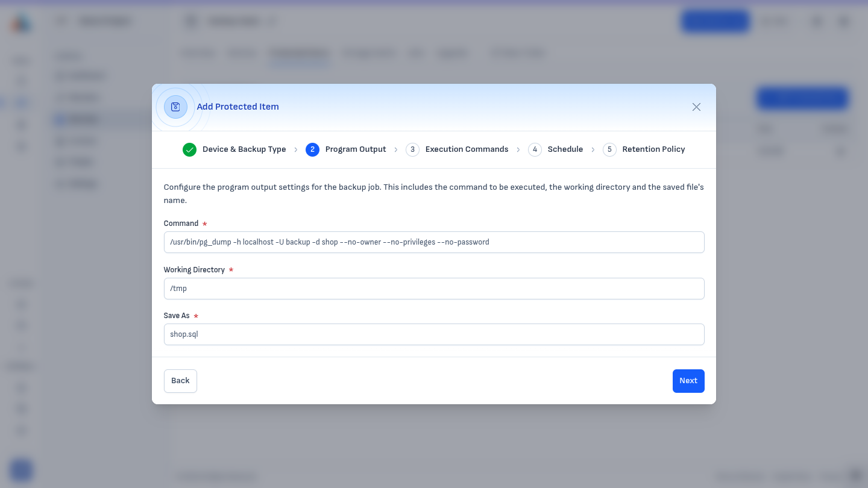Click the backup icon beside Add Protected Item
Screen dimensions: 868x488
pos(175,107)
